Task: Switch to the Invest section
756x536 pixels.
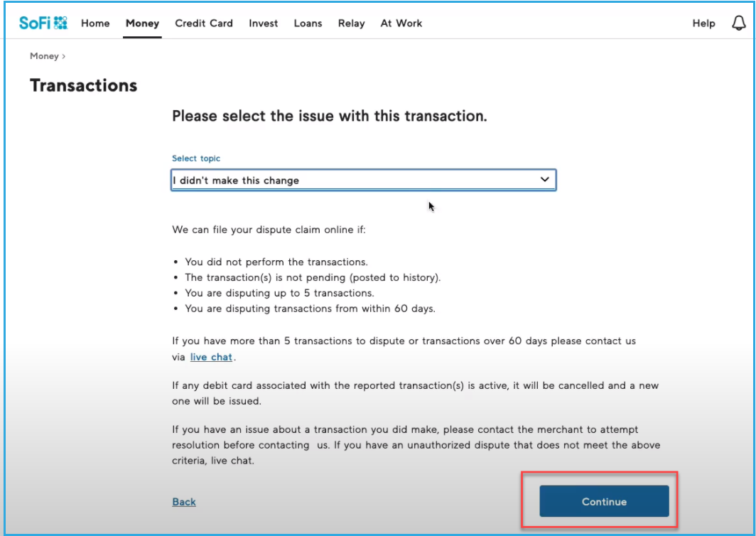Action: click(x=264, y=23)
